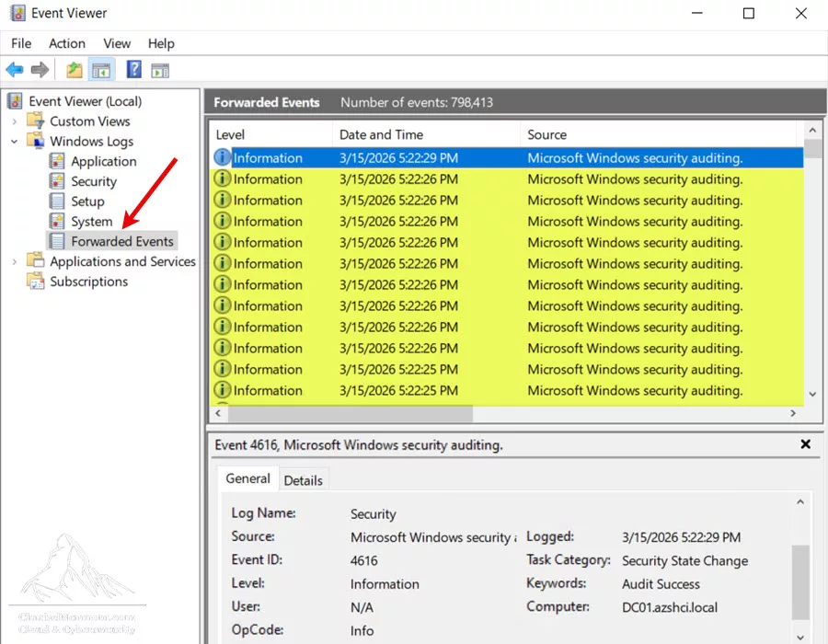Open Help via the question mark icon
This screenshot has width=828, height=644.
[133, 69]
